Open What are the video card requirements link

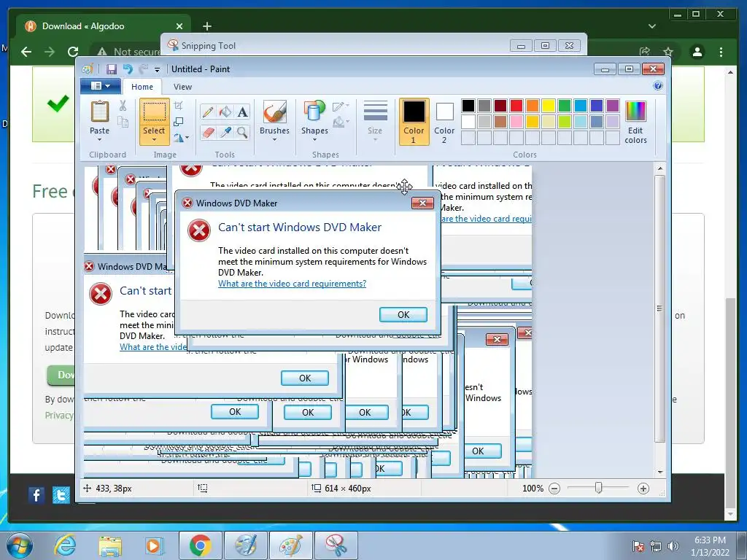(x=292, y=284)
